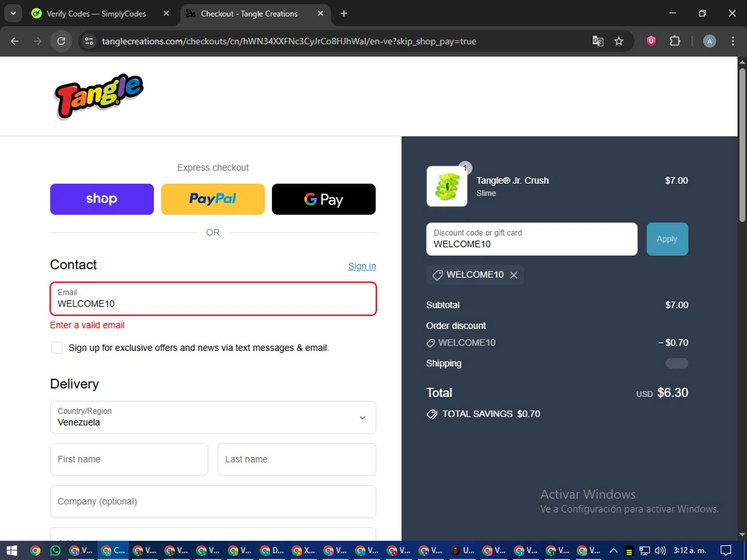Expand the Country/Region dropdown
747x560 pixels.
[213, 417]
